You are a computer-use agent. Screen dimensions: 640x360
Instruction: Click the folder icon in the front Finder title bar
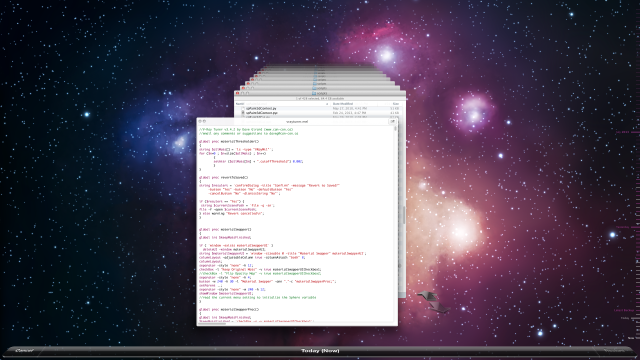tap(314, 93)
